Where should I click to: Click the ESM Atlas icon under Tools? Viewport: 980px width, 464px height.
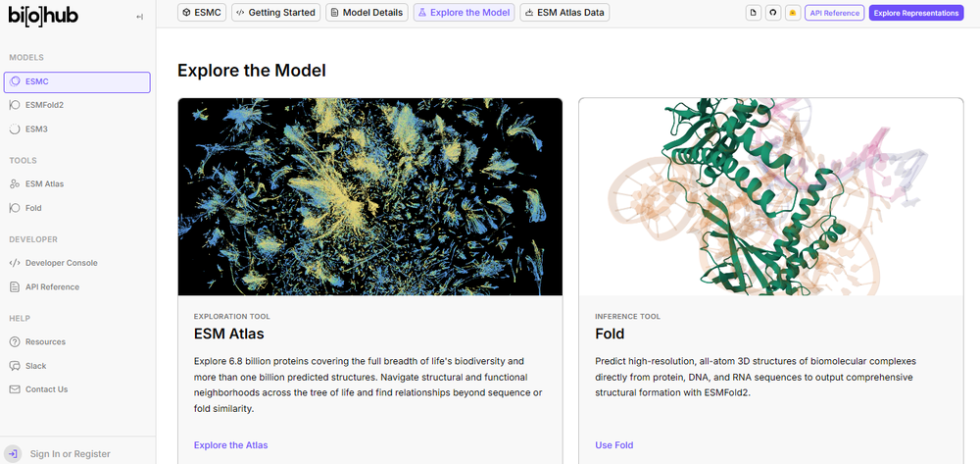tap(15, 183)
